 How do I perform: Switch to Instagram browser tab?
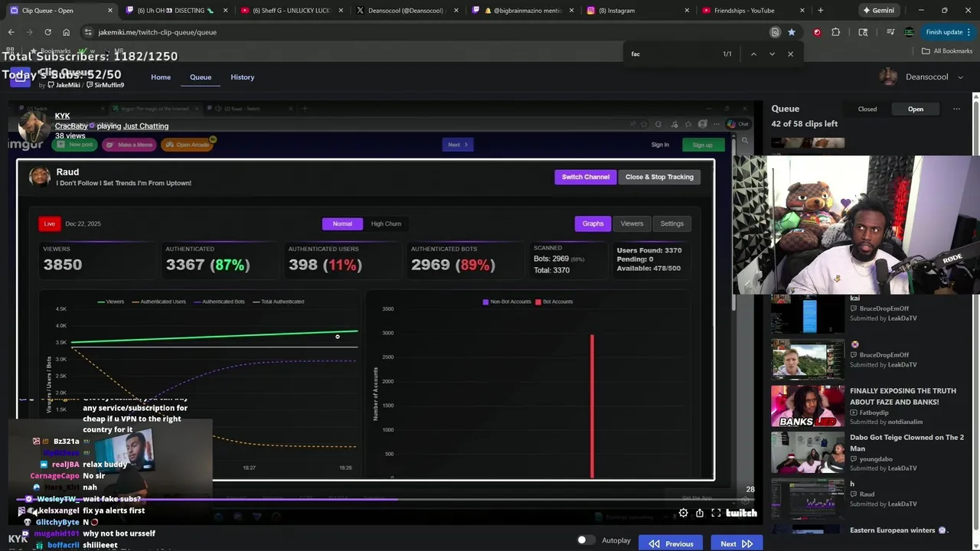[637, 11]
